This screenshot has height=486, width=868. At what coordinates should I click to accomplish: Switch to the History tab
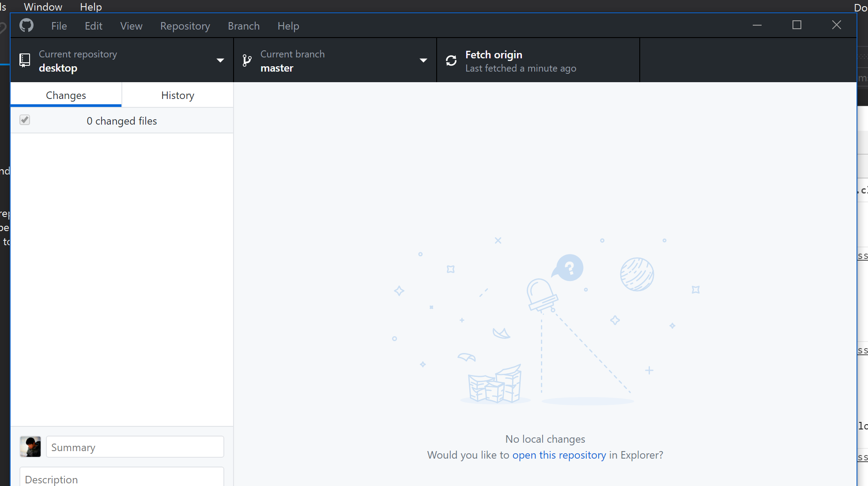pos(177,95)
